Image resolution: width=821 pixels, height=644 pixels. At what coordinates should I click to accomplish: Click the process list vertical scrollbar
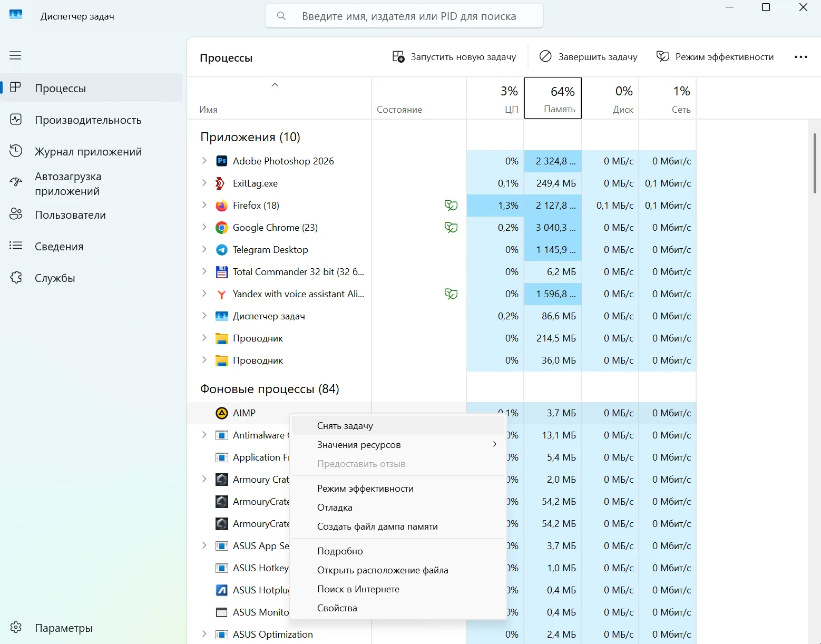(x=815, y=163)
